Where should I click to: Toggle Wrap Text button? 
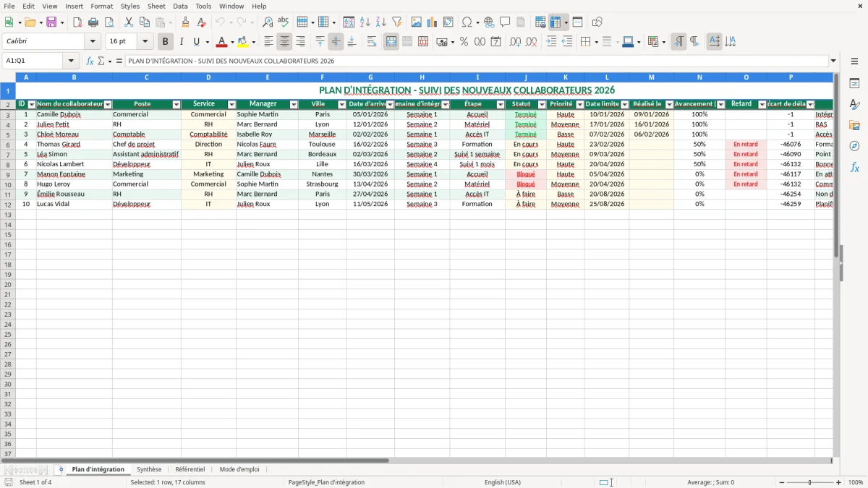pyautogui.click(x=372, y=42)
